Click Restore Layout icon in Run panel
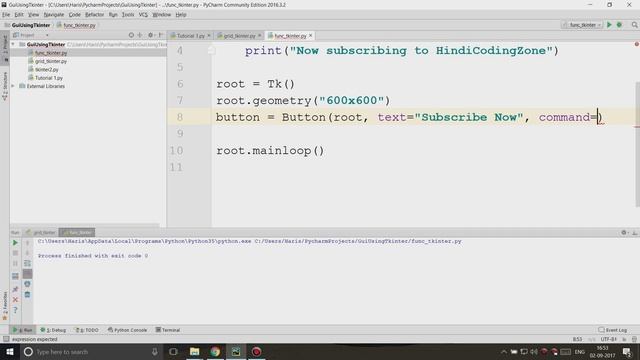 click(x=15, y=276)
